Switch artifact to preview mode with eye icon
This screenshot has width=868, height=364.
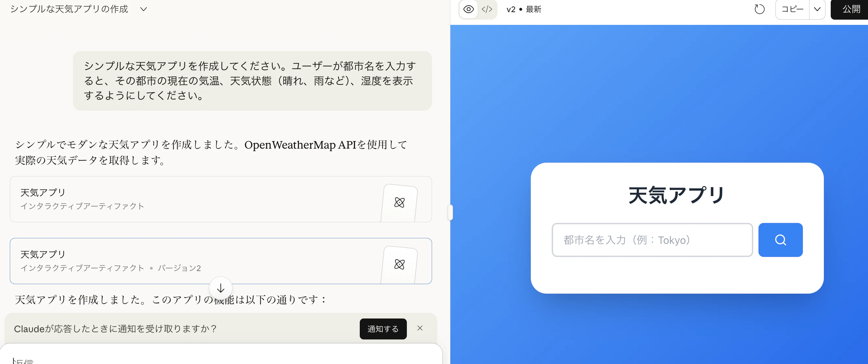coord(468,9)
